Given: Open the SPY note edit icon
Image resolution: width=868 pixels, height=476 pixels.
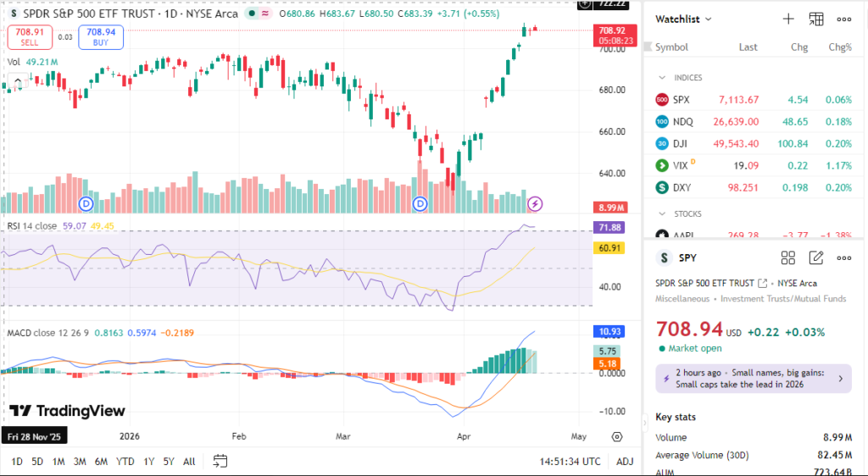Looking at the screenshot, I should tap(816, 257).
